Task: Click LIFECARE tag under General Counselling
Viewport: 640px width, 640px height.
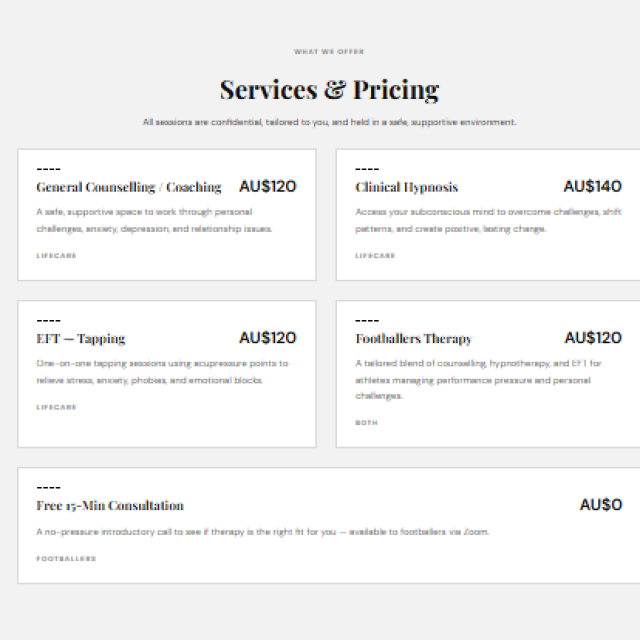Action: [56, 256]
